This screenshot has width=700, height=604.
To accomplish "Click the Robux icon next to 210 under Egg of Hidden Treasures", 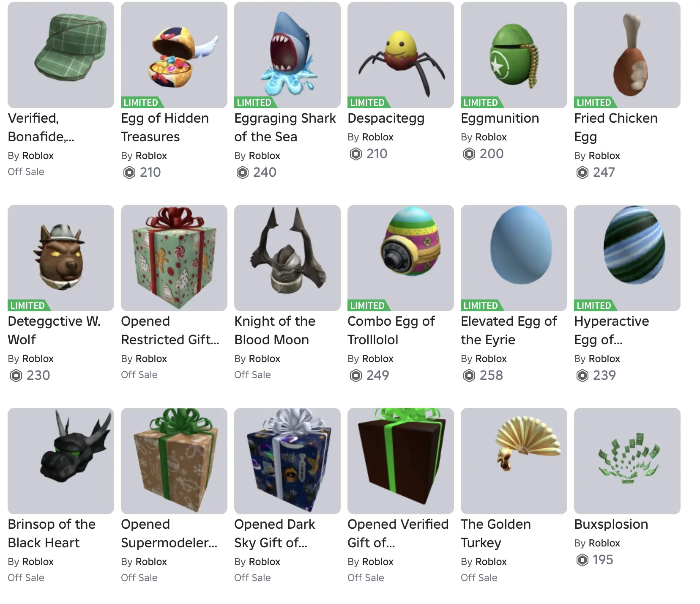I will [x=129, y=173].
